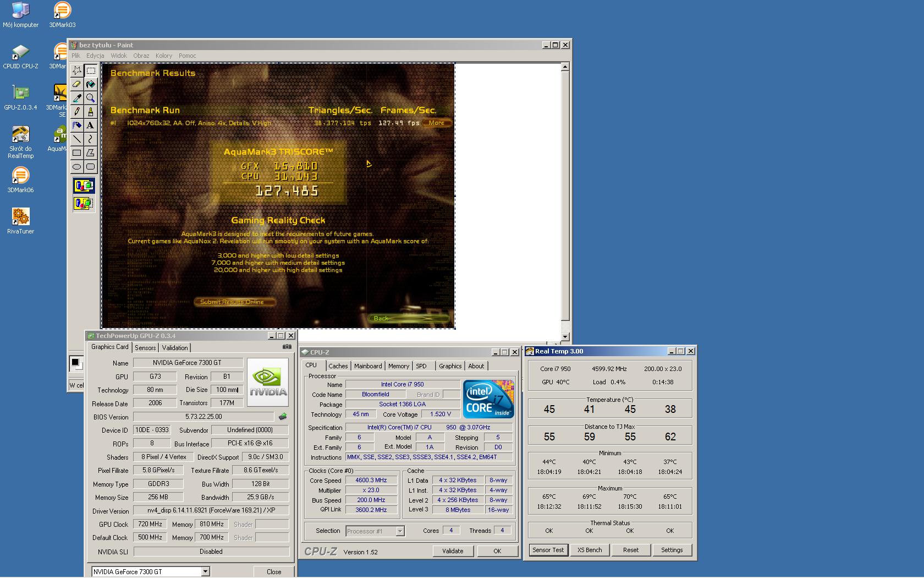Pick the Fill with color bucket tool

tap(91, 84)
